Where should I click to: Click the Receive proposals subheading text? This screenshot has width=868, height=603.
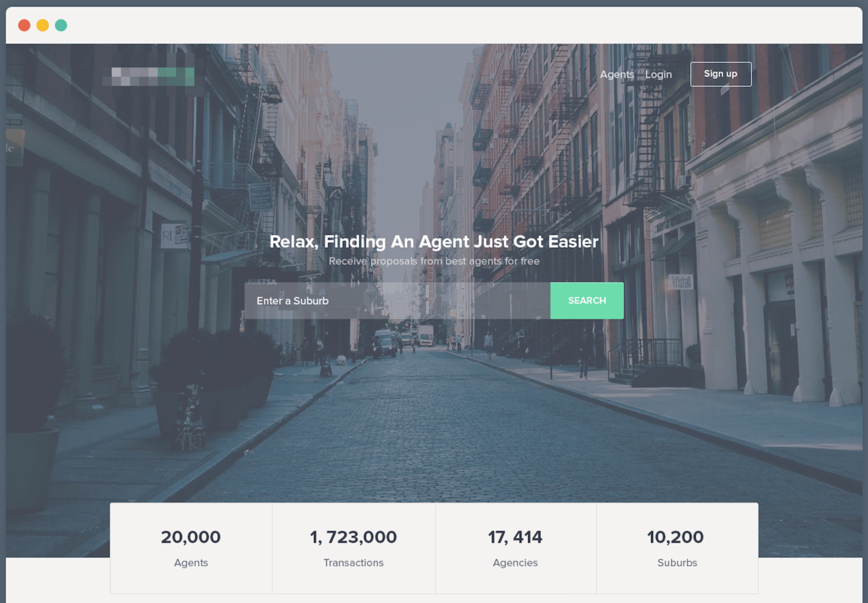[x=434, y=261]
